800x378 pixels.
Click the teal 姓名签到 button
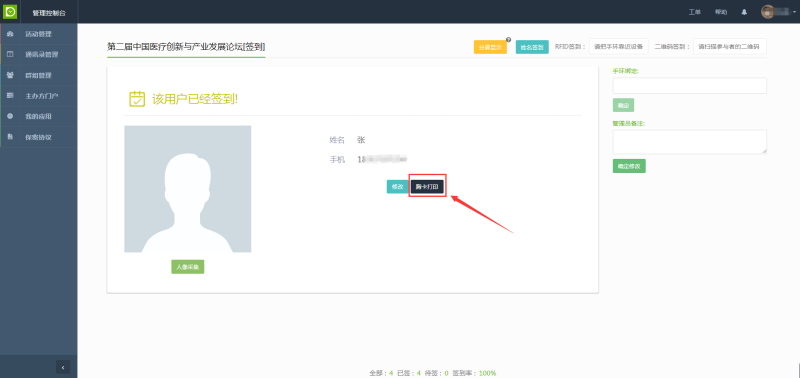(532, 47)
